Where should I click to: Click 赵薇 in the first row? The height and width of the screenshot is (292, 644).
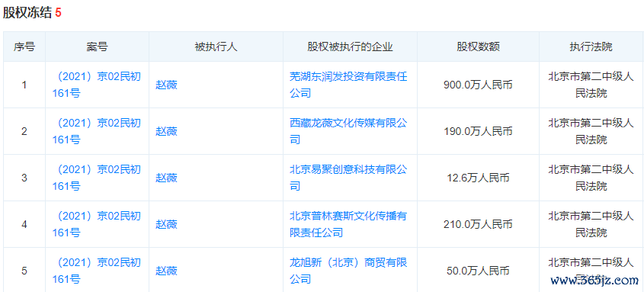pyautogui.click(x=166, y=85)
